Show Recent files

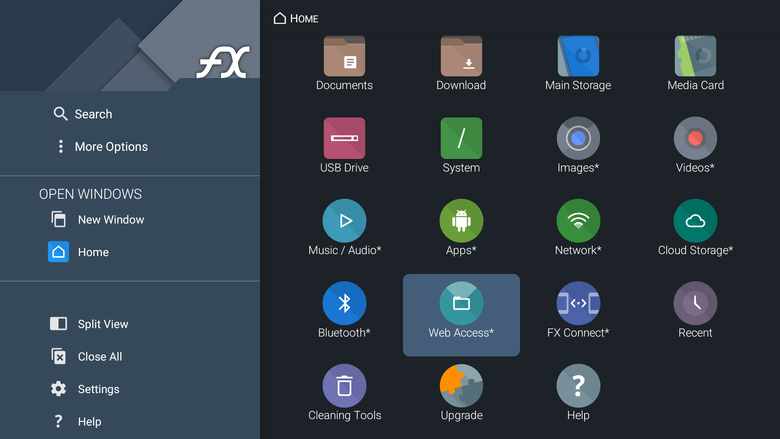[695, 311]
